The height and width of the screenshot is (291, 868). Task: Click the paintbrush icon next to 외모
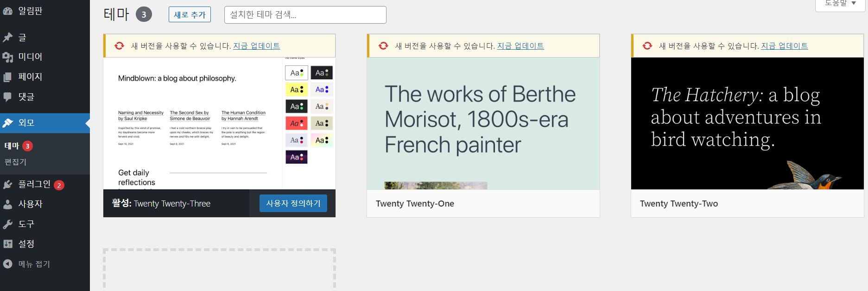click(x=8, y=123)
